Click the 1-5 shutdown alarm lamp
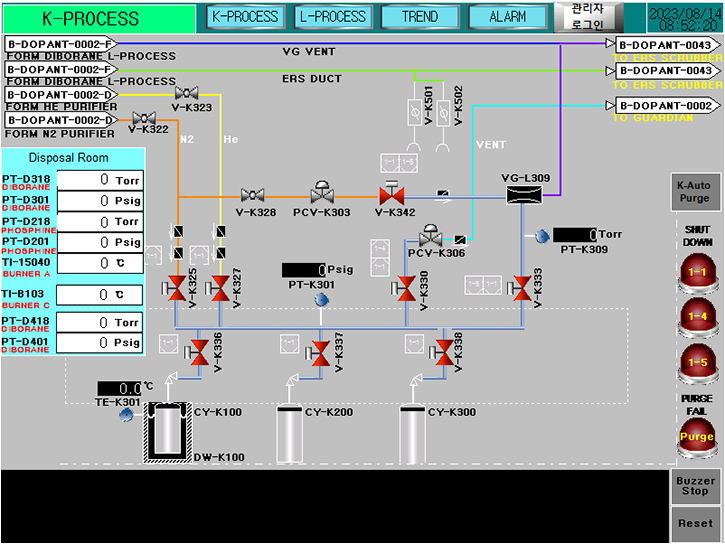The height and width of the screenshot is (544, 725). 697,364
